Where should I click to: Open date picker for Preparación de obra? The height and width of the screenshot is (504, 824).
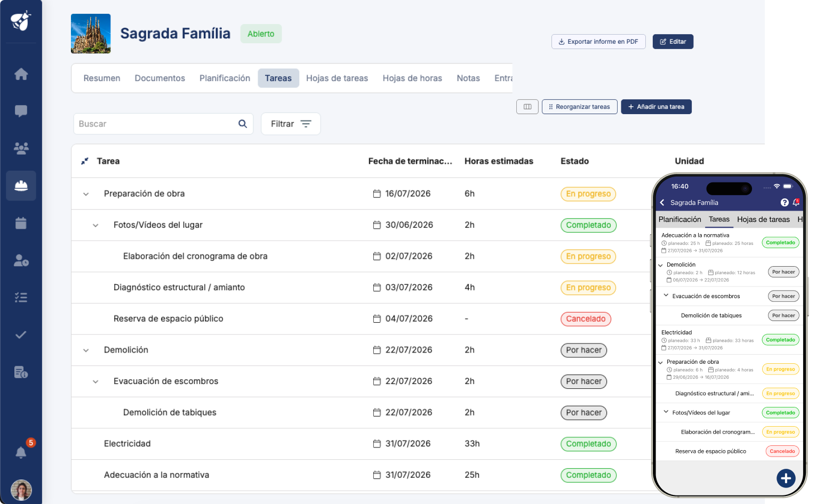(x=377, y=194)
